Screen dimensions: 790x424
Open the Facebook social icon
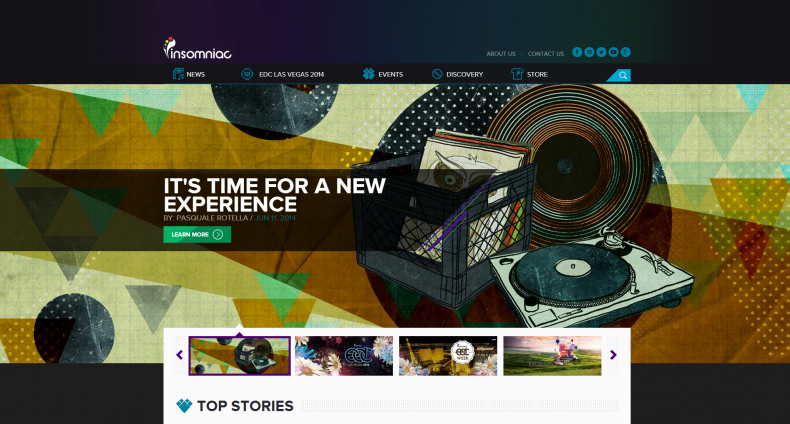tap(577, 52)
